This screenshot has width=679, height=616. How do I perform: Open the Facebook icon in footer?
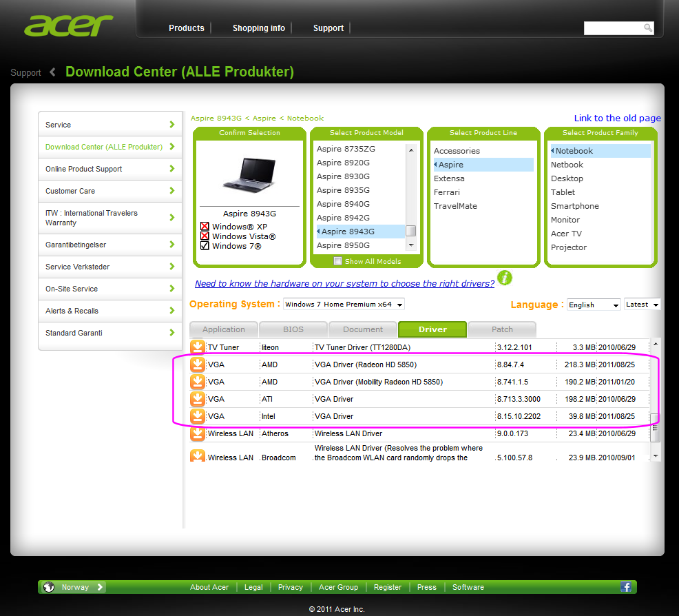[626, 587]
